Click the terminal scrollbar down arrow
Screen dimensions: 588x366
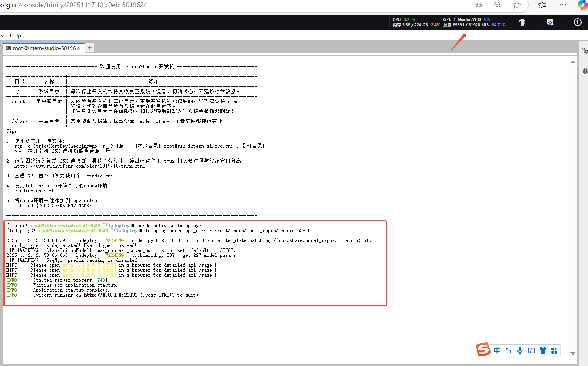coord(573,353)
